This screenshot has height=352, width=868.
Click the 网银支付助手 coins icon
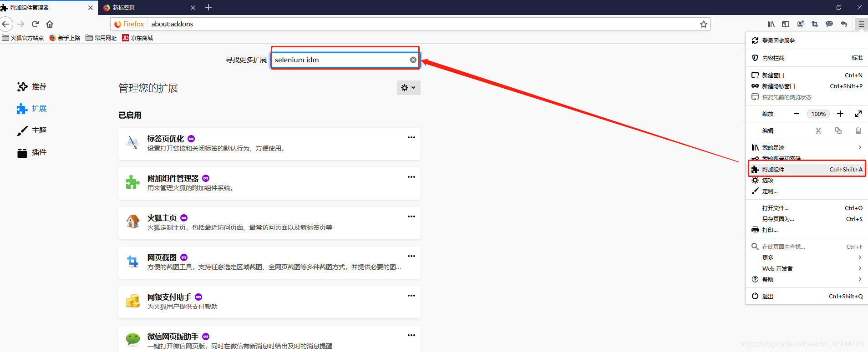point(133,301)
